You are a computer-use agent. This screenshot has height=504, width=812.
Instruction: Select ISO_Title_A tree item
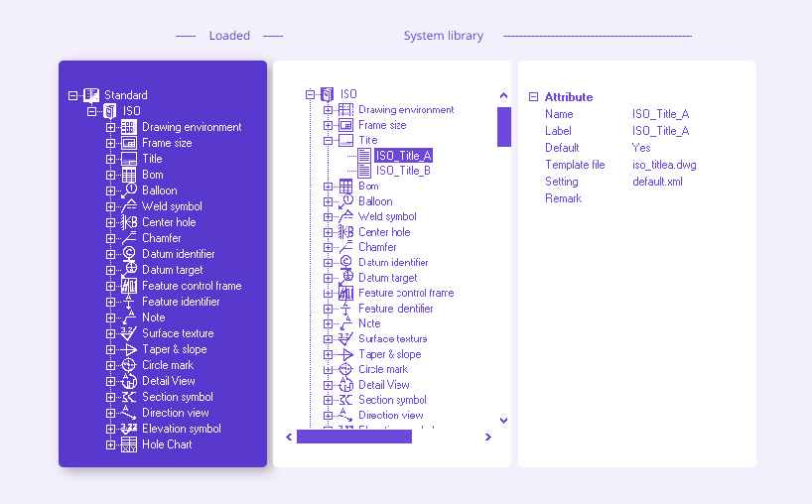pos(402,156)
